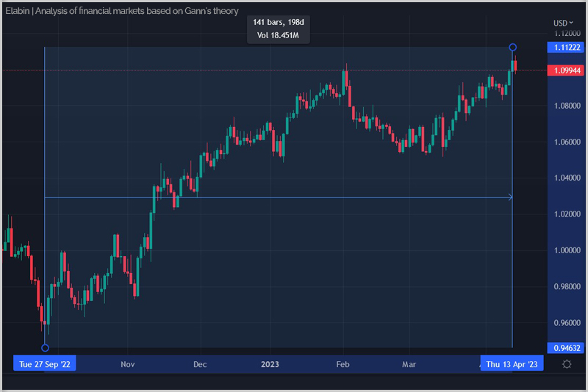Click the 0.94632 price label
The height and width of the screenshot is (392, 588).
[x=566, y=348]
